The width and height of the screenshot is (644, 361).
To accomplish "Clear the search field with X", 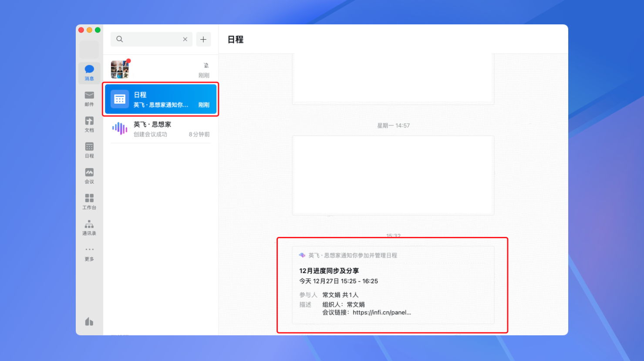I will tap(185, 39).
